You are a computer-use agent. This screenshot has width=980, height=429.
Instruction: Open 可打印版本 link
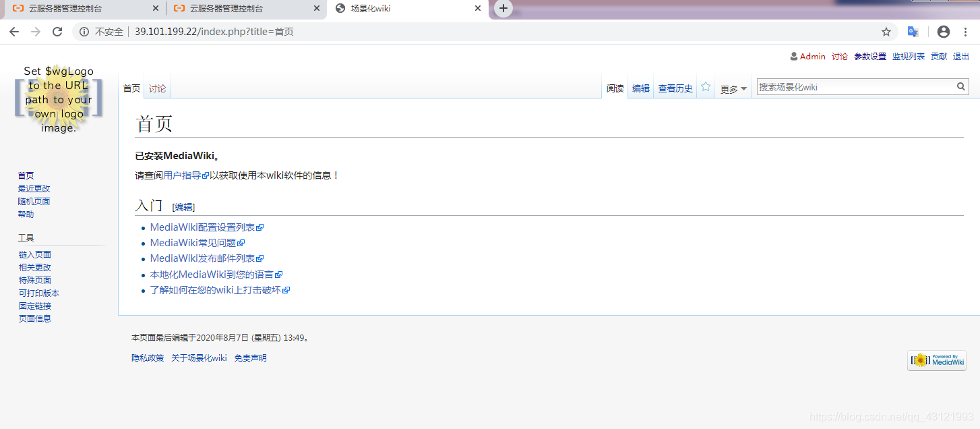(x=39, y=293)
